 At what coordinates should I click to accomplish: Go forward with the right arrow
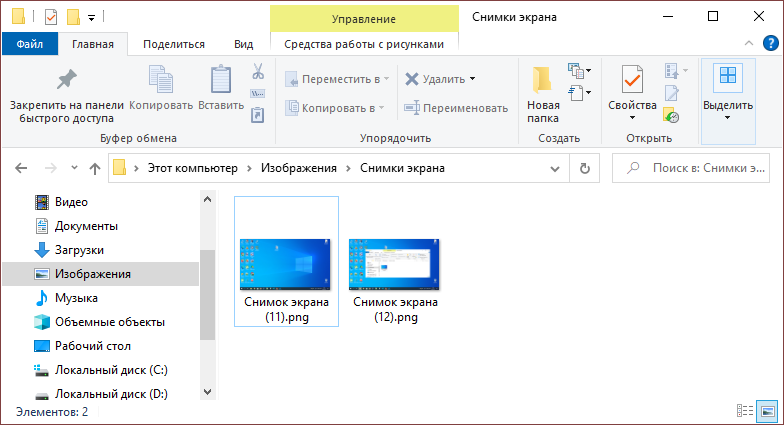tap(50, 168)
